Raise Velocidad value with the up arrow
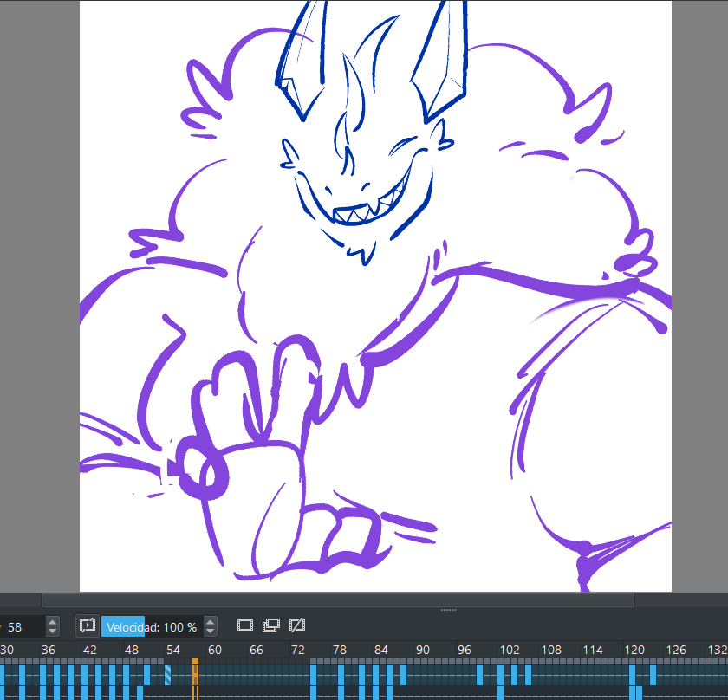This screenshot has height=700, width=728. (210, 621)
